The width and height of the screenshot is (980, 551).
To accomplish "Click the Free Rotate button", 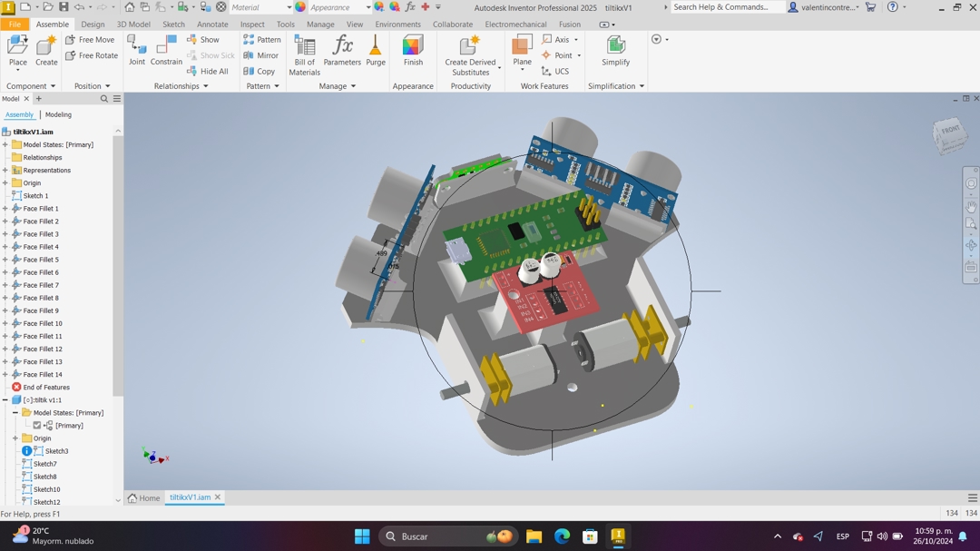I will click(x=92, y=55).
